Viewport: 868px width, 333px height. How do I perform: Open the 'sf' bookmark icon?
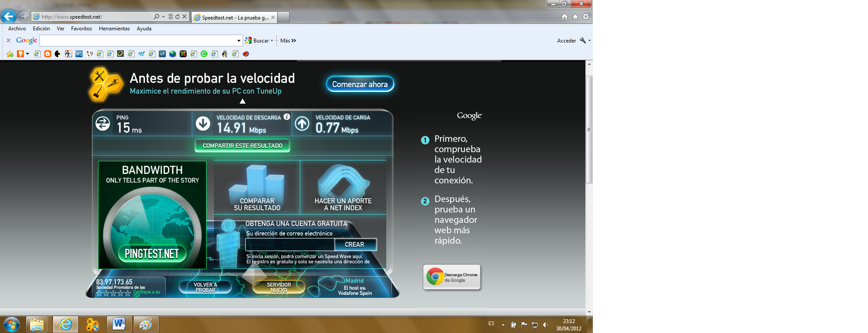coord(162,54)
